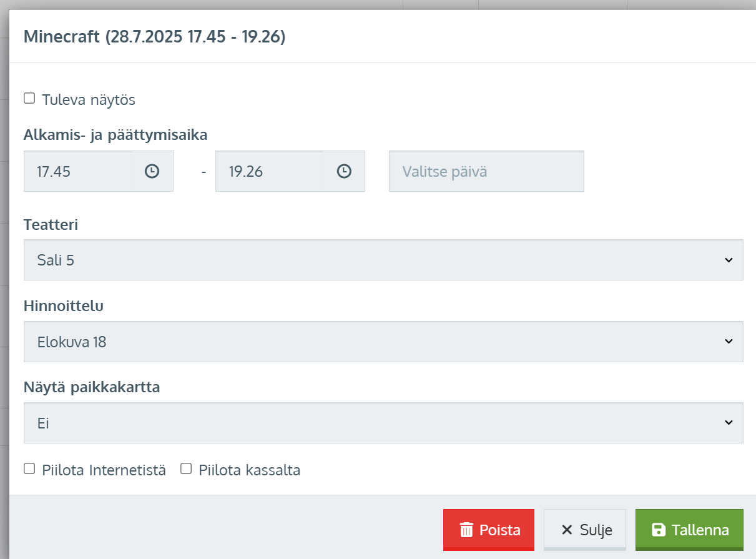Viewport: 756px width, 559px height.
Task: Click the trash icon on Poista
Action: [x=466, y=530]
